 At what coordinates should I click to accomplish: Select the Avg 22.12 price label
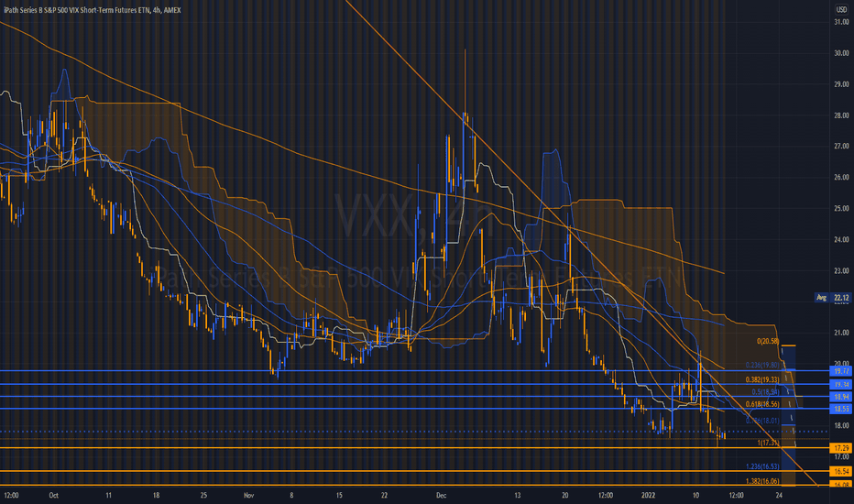coord(832,298)
